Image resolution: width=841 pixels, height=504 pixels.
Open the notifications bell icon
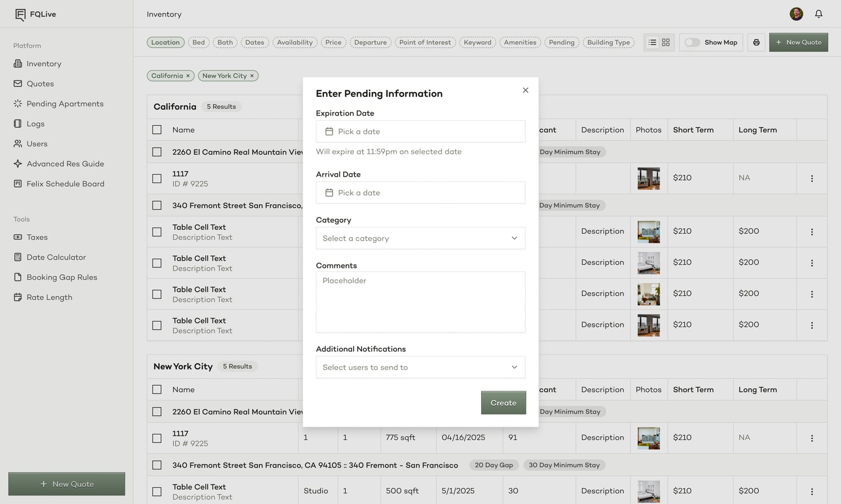click(819, 14)
